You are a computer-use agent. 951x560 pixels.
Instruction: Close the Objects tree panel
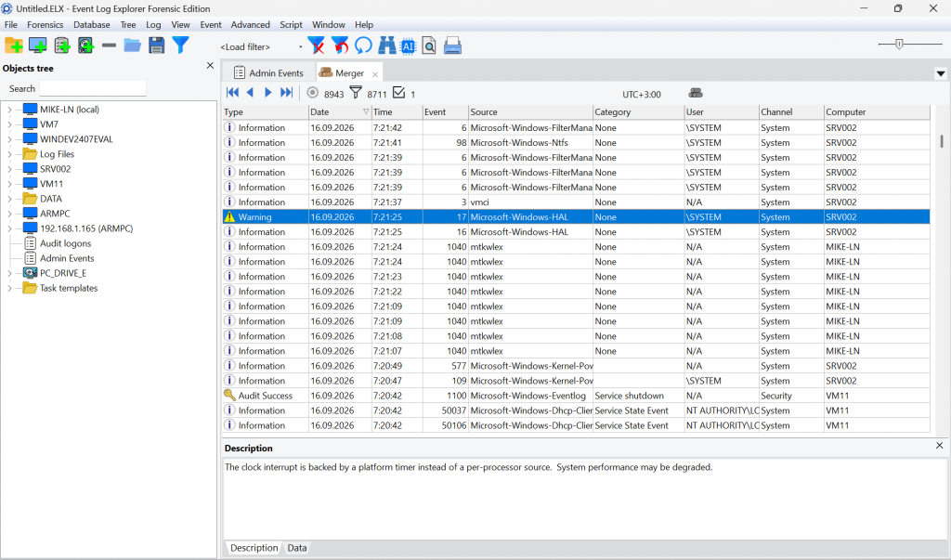210,66
